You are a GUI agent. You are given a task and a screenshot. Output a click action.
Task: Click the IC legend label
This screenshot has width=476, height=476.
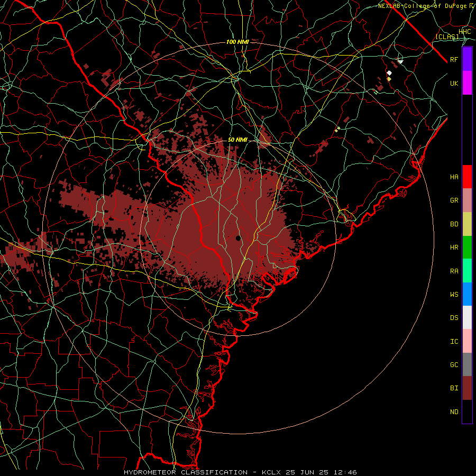454,342
